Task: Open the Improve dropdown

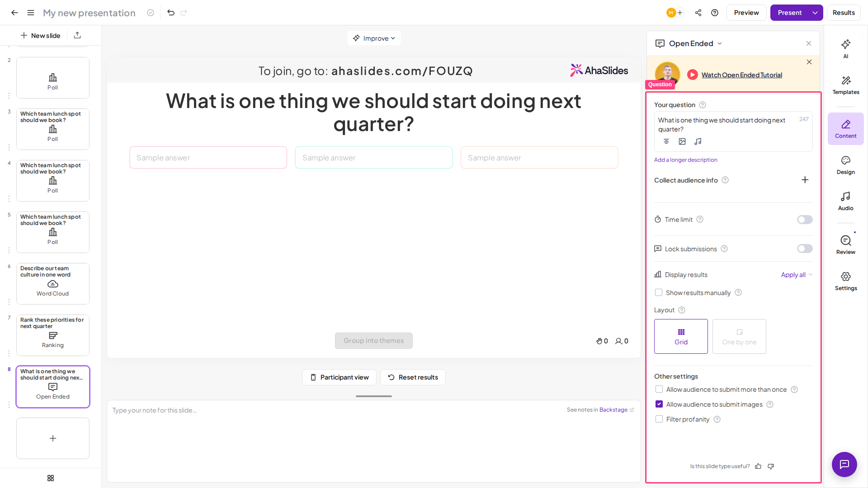Action: coord(374,38)
